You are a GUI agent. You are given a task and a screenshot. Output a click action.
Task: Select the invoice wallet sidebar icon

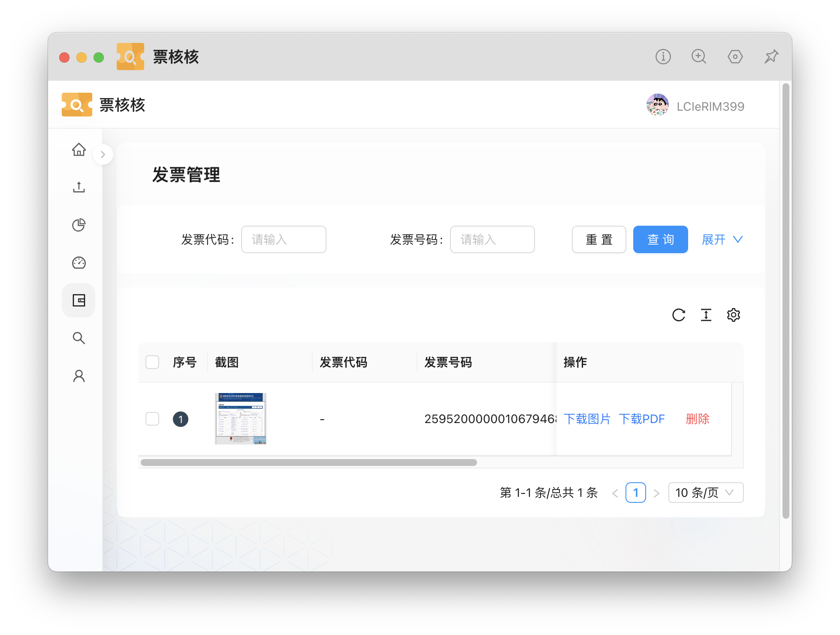79,300
